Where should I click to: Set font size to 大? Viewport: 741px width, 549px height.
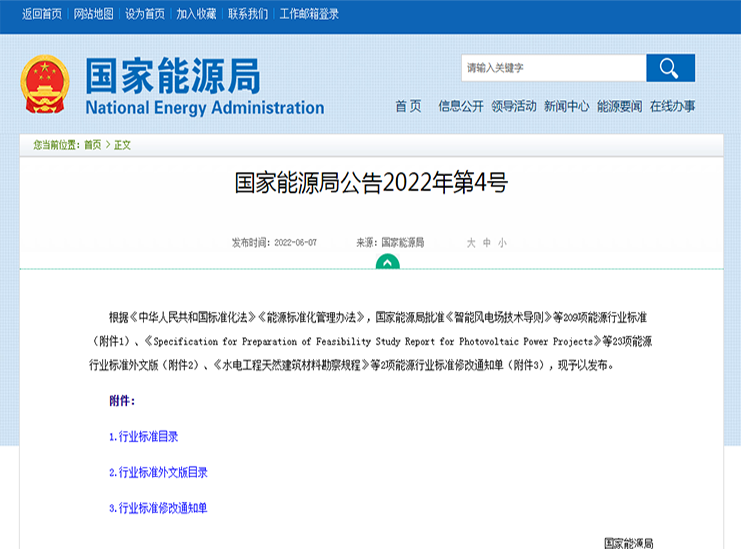471,243
